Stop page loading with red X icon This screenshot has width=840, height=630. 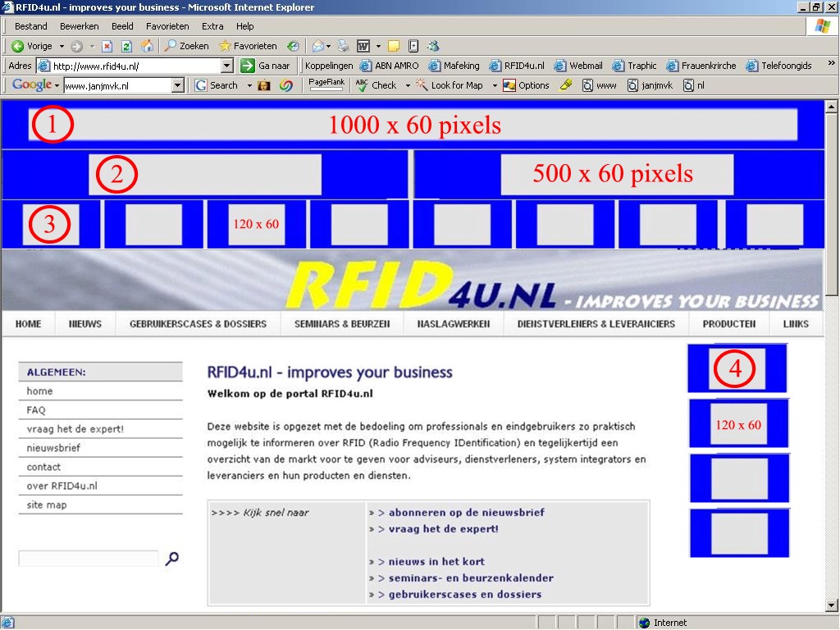point(107,46)
